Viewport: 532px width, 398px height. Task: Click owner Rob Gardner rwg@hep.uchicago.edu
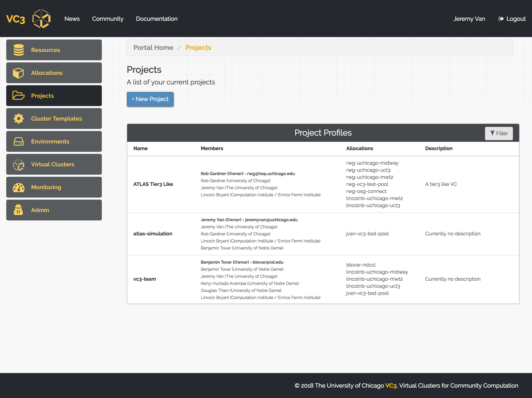point(248,173)
